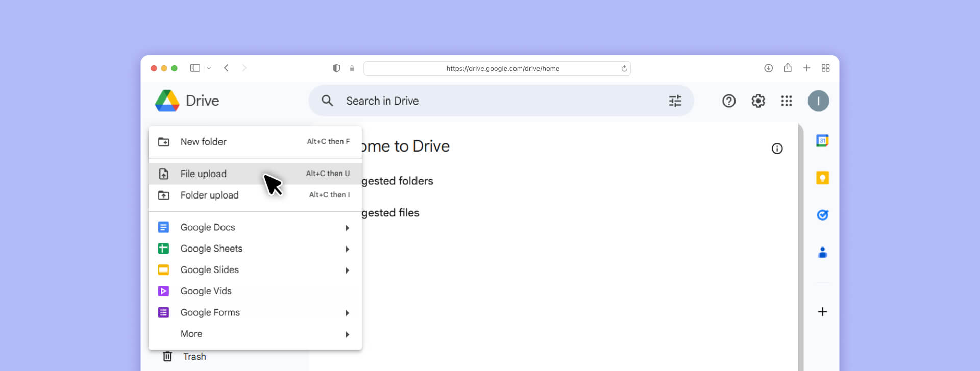This screenshot has width=980, height=371.
Task: Click Drive product name text
Action: pos(202,101)
